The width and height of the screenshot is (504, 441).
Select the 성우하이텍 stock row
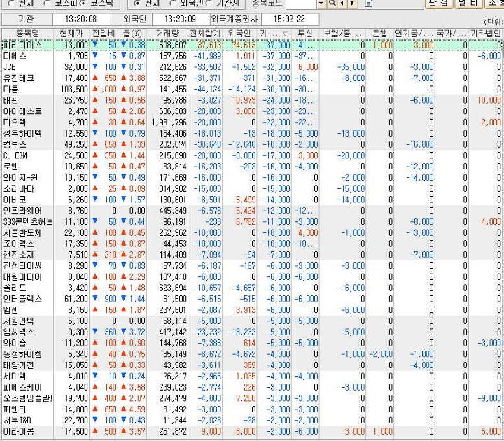tap(252, 134)
